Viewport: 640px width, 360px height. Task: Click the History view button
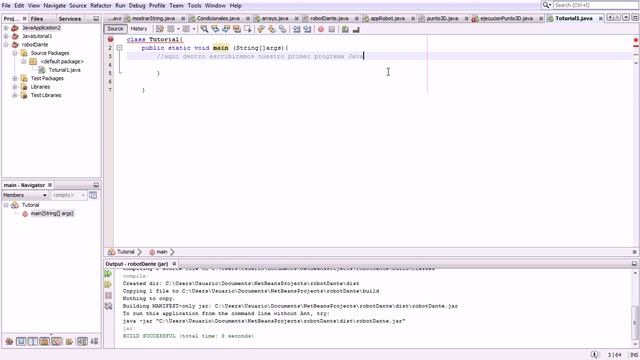[139, 29]
